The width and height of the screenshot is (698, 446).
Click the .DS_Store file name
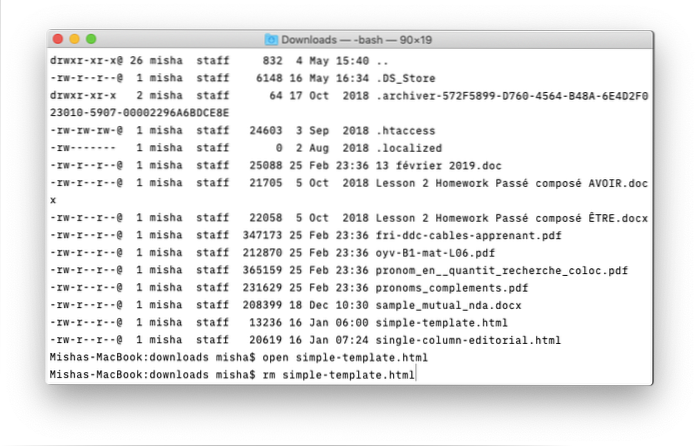(406, 78)
